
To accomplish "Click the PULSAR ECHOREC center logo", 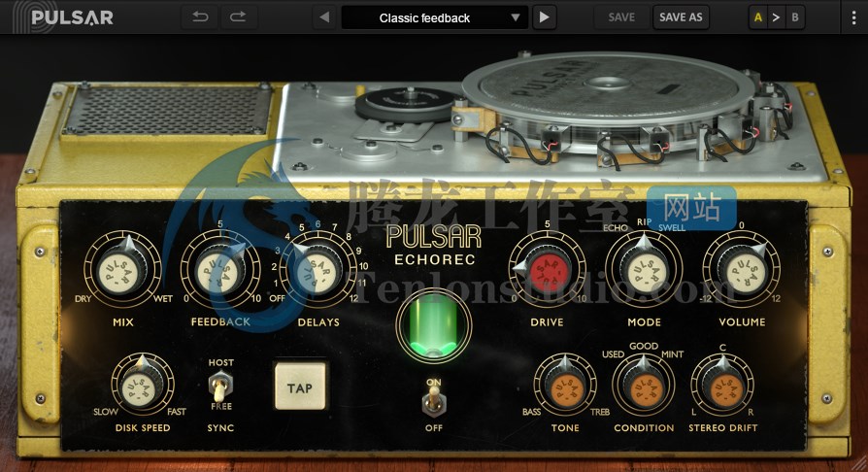I will 434,245.
